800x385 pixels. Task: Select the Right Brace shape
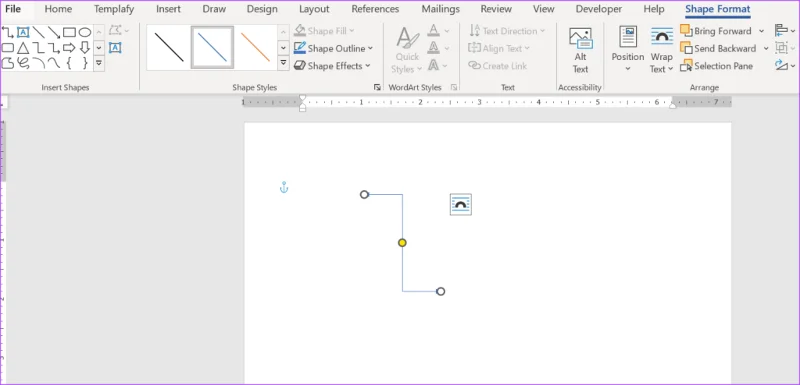point(85,63)
